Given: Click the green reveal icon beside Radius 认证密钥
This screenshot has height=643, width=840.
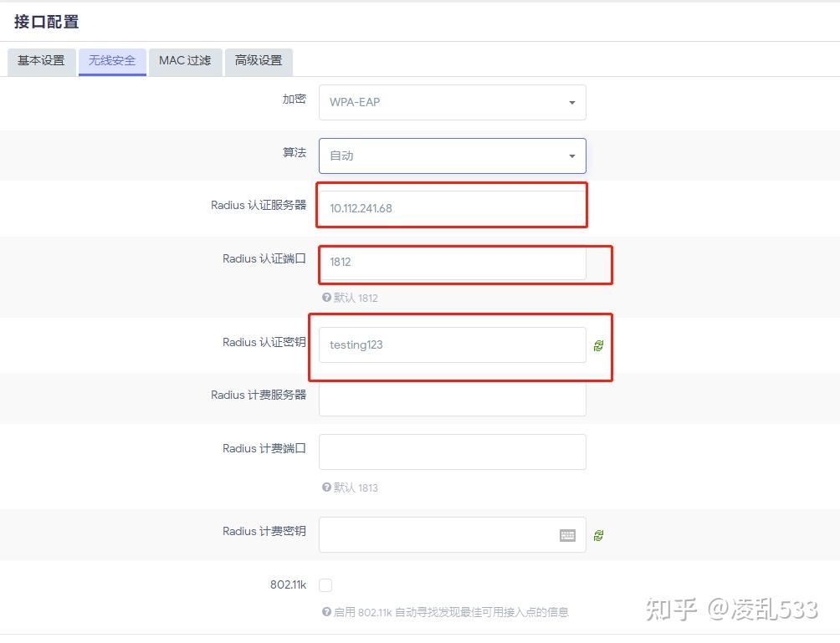Looking at the screenshot, I should click(599, 345).
